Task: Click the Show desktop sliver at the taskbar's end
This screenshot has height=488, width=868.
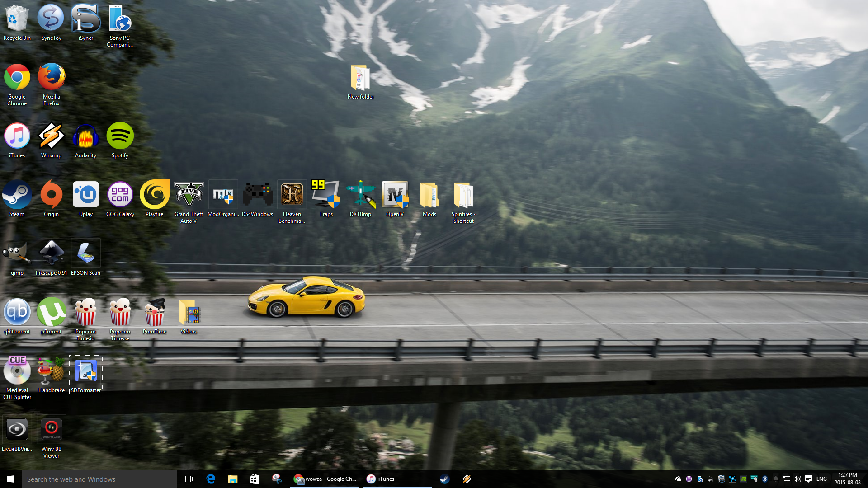Action: coord(866,479)
